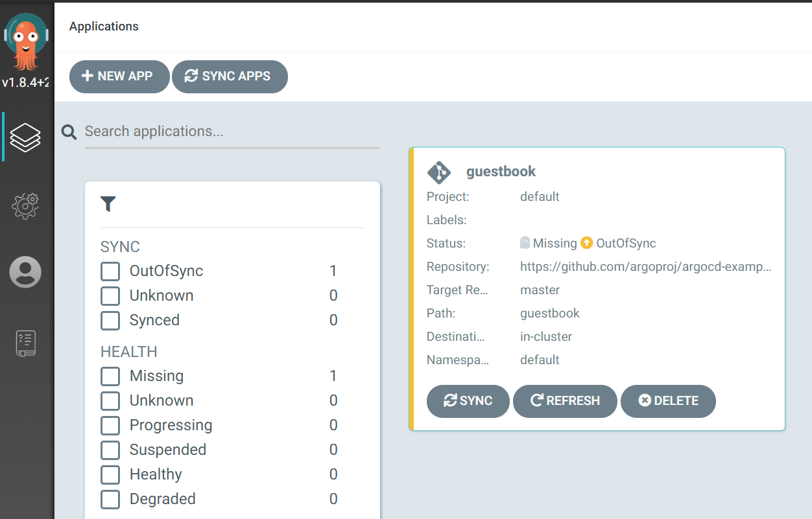Refresh the guestbook application
This screenshot has height=519, width=812.
click(x=565, y=401)
